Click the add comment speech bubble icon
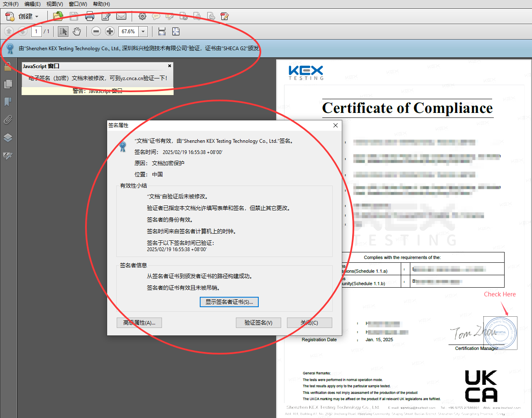Image resolution: width=532 pixels, height=418 pixels. click(x=156, y=17)
